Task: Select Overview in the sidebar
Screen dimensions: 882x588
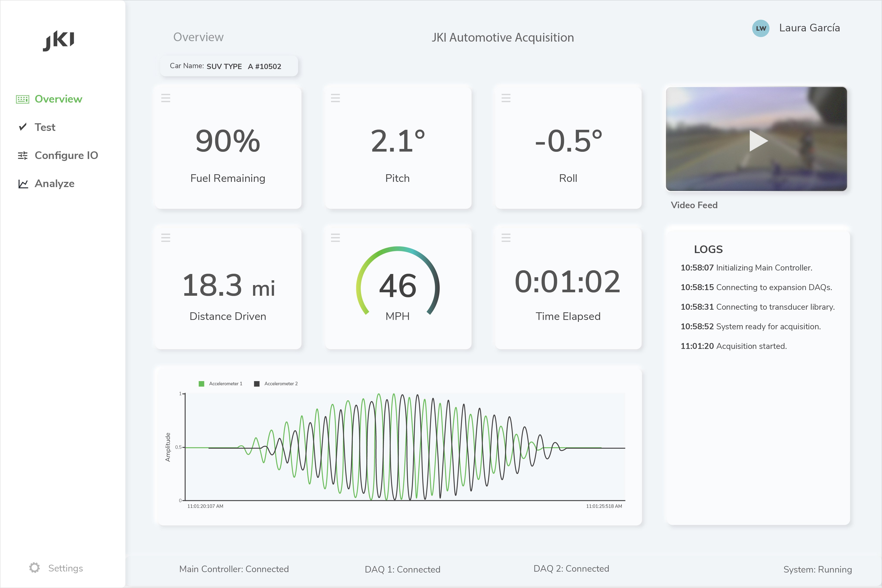Action: (58, 99)
